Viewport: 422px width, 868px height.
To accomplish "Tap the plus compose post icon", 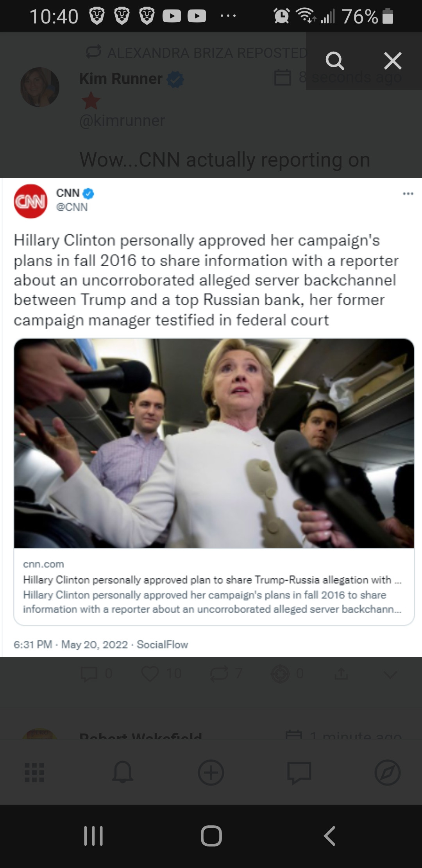I will [211, 773].
